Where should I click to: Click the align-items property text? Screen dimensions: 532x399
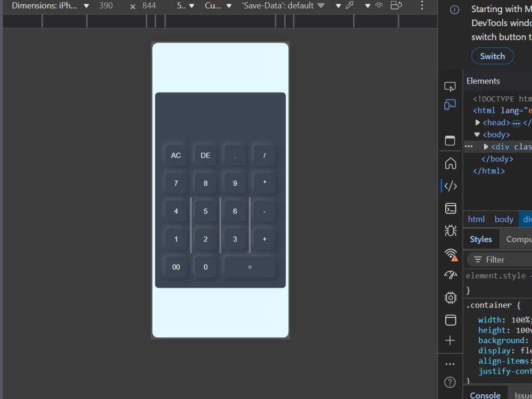(503, 361)
